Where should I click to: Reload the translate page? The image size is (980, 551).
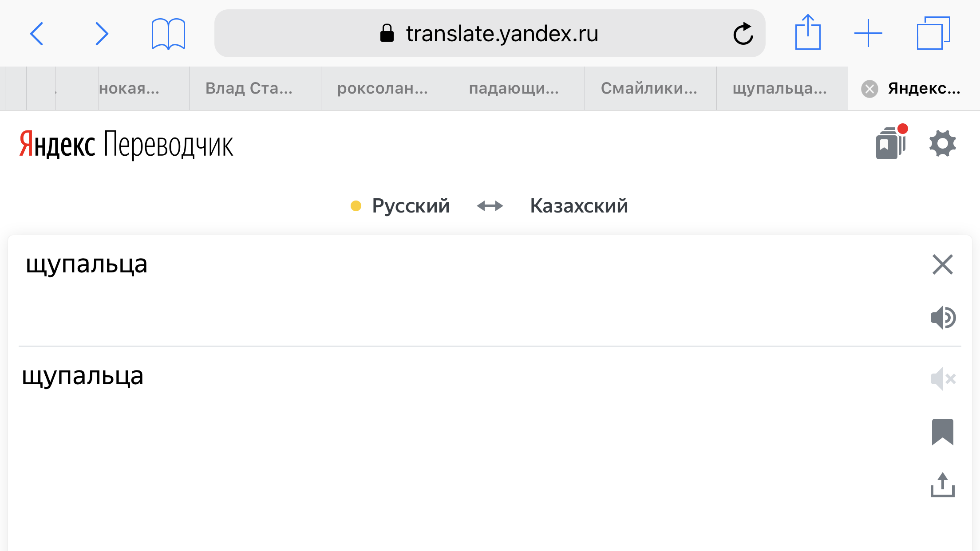coord(743,34)
